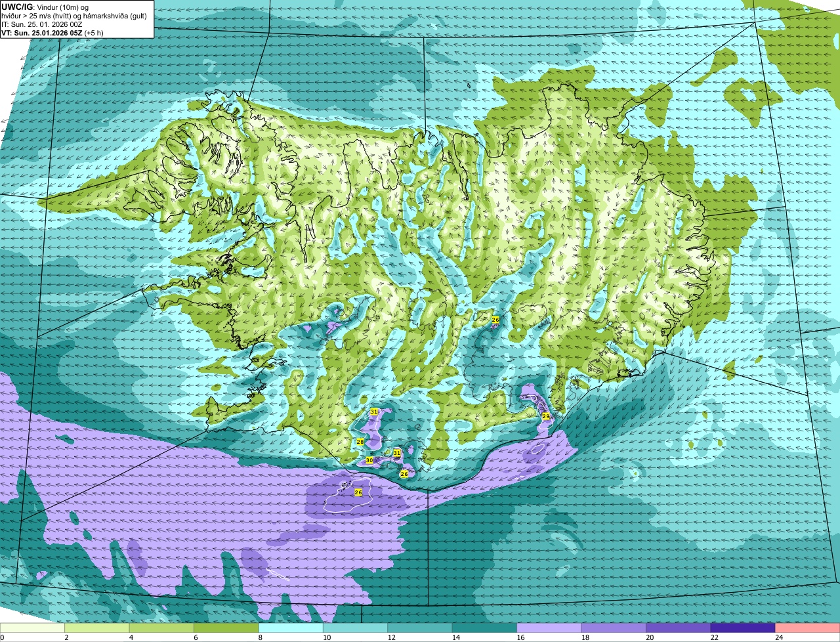Click the legend scale tick label 2

click(x=66, y=637)
